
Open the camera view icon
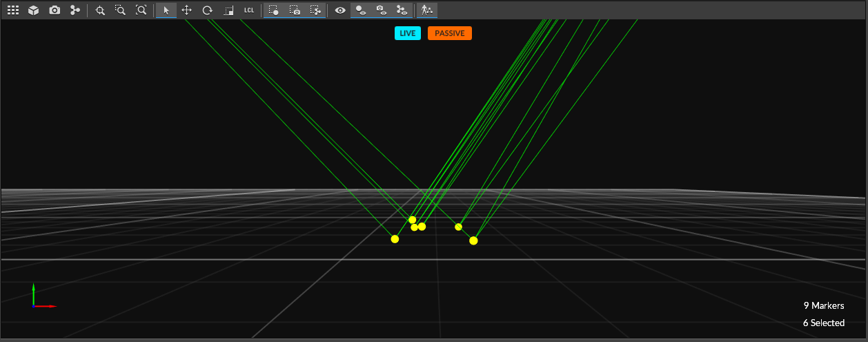pos(55,10)
